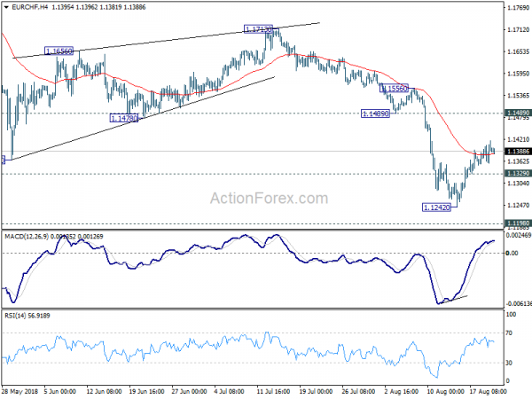Click the RSI 70 level value

point(509,333)
